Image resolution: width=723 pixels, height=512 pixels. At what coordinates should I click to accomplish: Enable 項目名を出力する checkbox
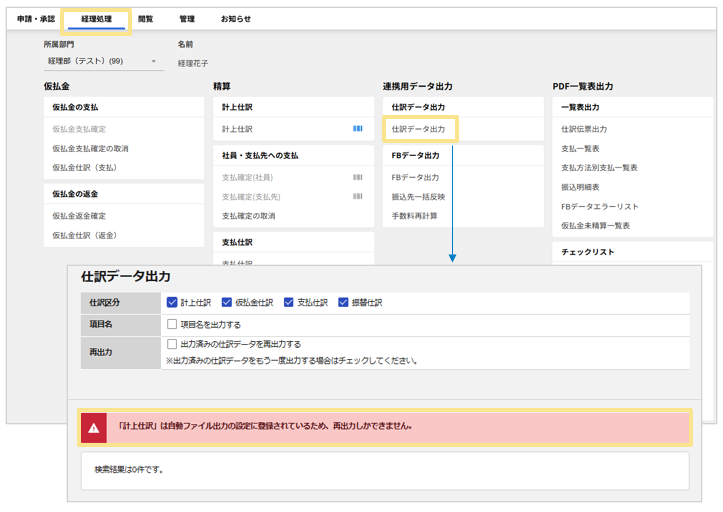172,324
